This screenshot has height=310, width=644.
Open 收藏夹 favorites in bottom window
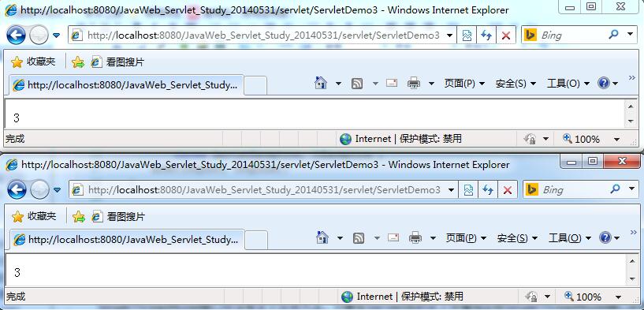point(34,216)
